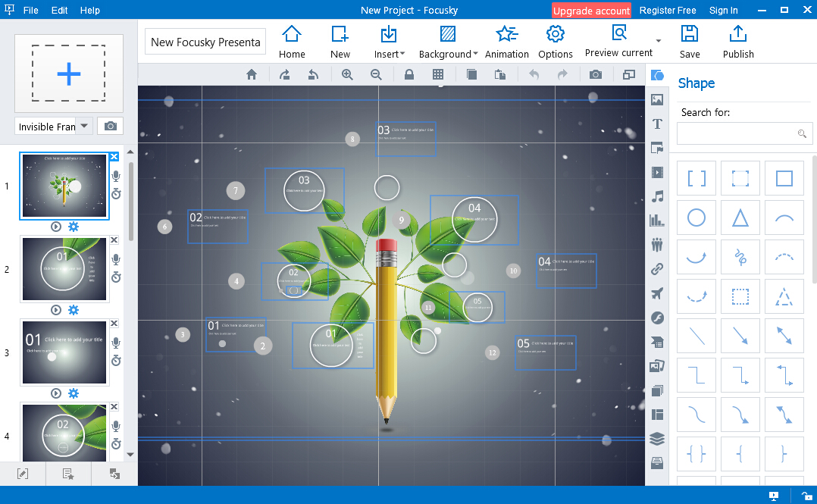Open the Shape panel in the sidebar
Image resolution: width=817 pixels, height=504 pixels.
click(x=657, y=75)
